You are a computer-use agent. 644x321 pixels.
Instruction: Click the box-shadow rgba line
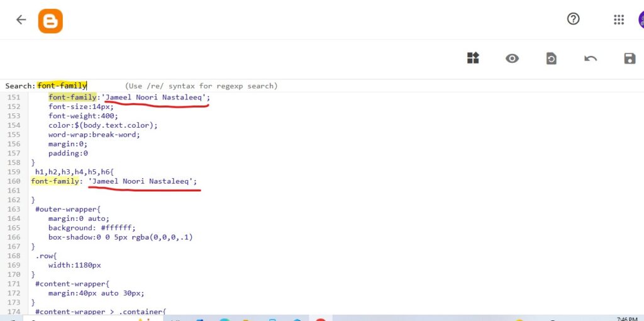(120, 237)
